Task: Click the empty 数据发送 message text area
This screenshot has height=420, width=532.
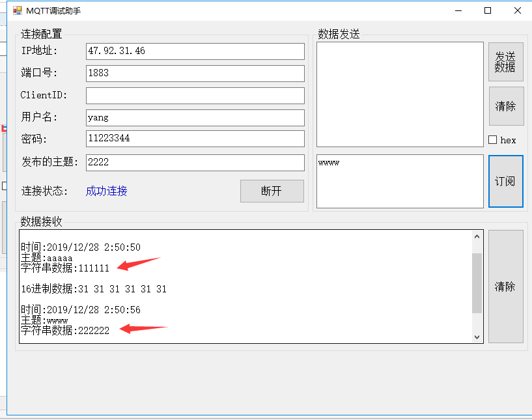Action: [400, 94]
